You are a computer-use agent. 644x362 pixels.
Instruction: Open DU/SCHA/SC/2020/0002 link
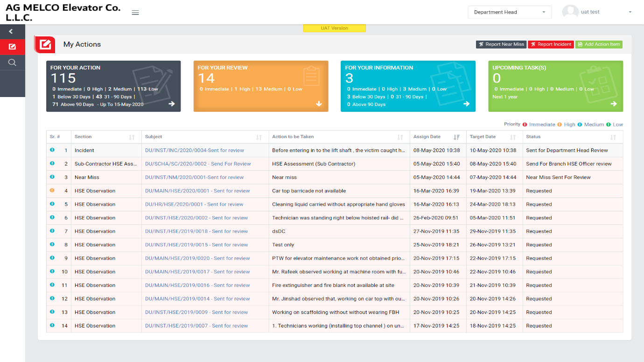tap(198, 164)
